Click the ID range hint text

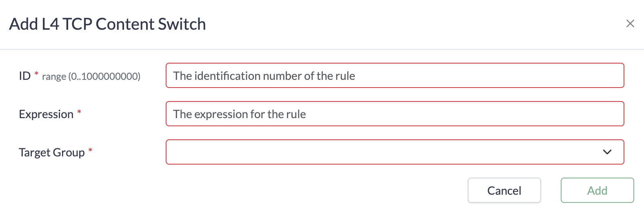click(x=91, y=77)
